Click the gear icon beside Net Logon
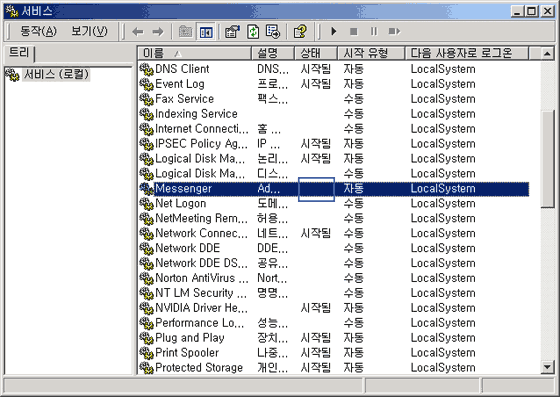Screen dimensions: 560x397 [146, 203]
